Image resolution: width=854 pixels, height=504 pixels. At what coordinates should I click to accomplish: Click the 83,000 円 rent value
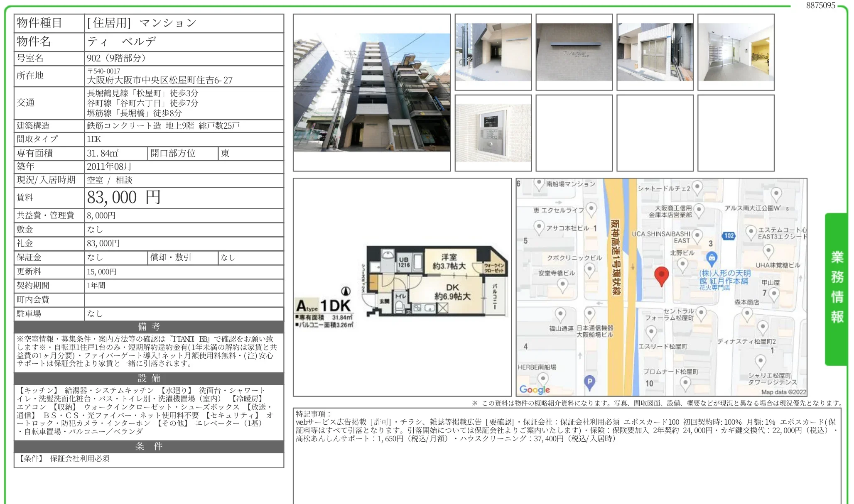[124, 198]
